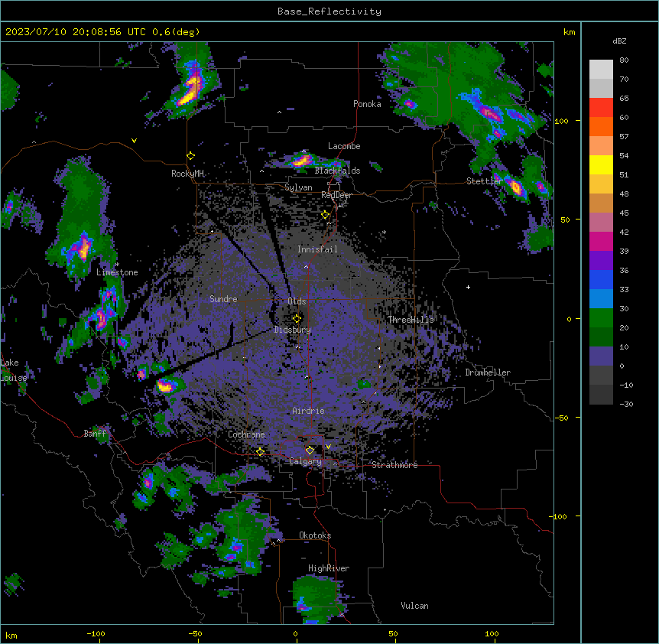Select the slate purple 0-10 dBZ swatch
The image size is (659, 644).
click(601, 356)
